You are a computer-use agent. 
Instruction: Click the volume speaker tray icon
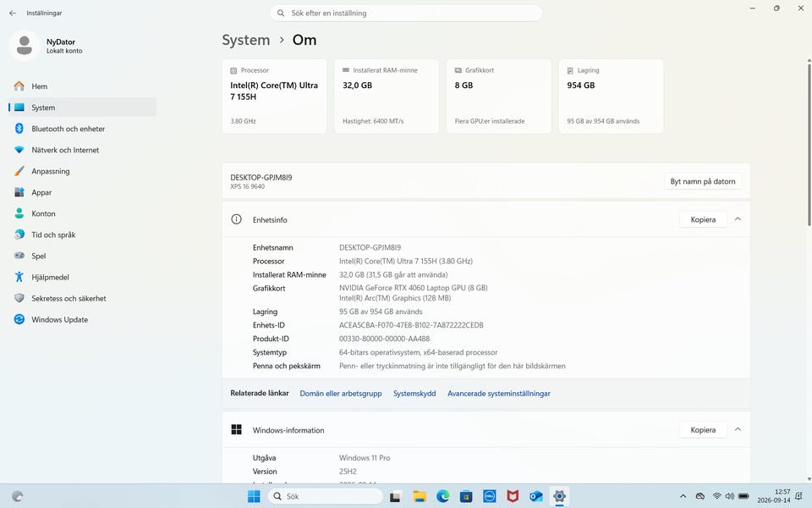[730, 496]
